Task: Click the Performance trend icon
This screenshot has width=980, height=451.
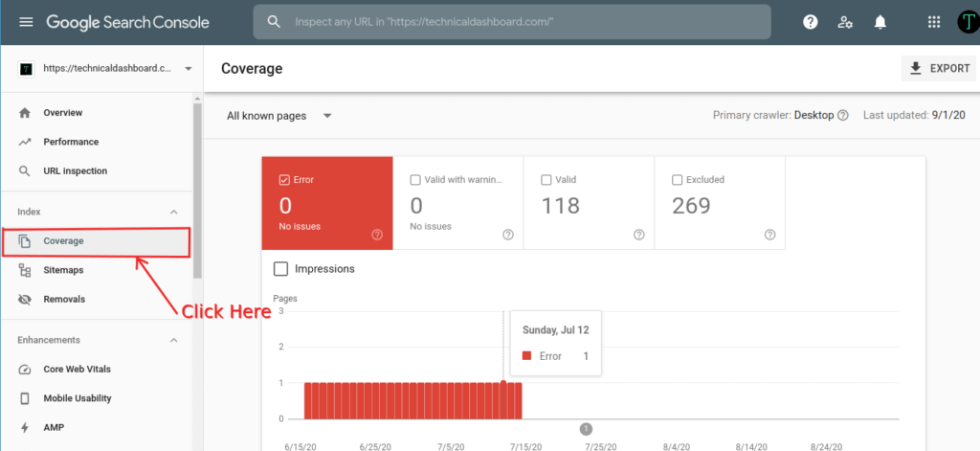Action: pyautogui.click(x=25, y=142)
